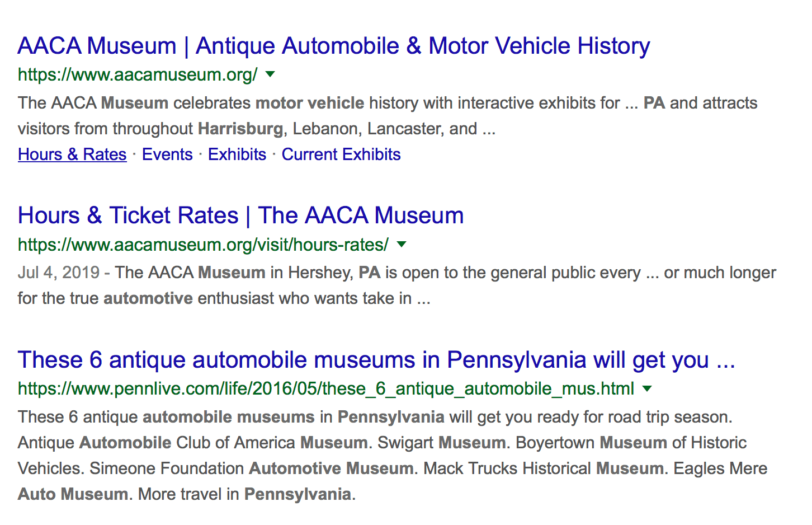
Task: Click the aacamuseum.org/visit/hours-rates/ URL text
Action: 203,245
